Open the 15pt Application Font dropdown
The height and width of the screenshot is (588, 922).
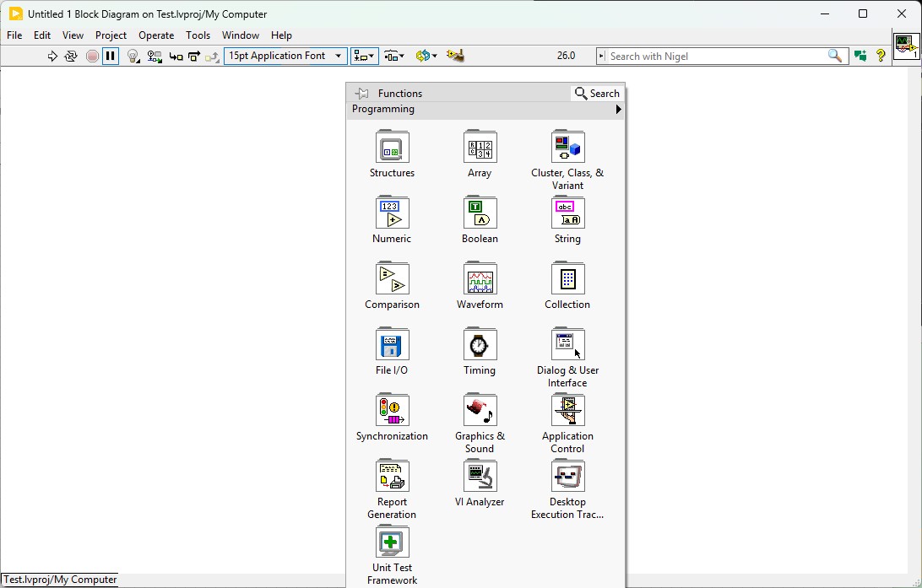click(285, 56)
